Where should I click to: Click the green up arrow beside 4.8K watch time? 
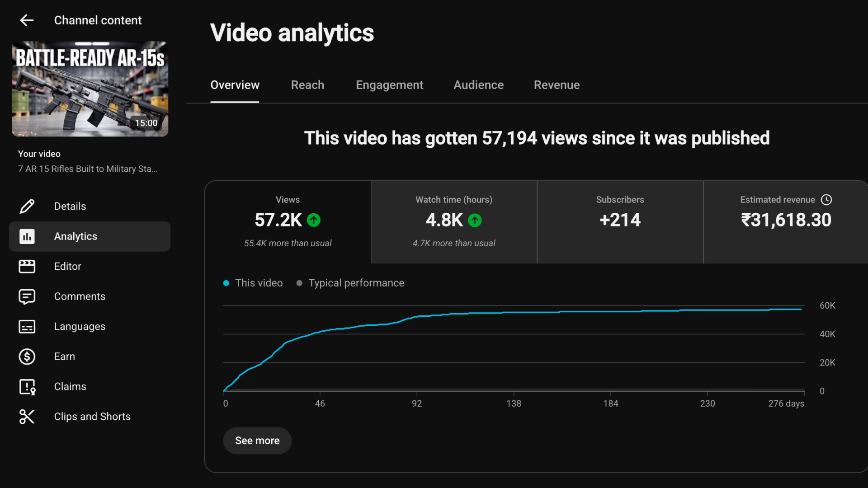click(475, 220)
